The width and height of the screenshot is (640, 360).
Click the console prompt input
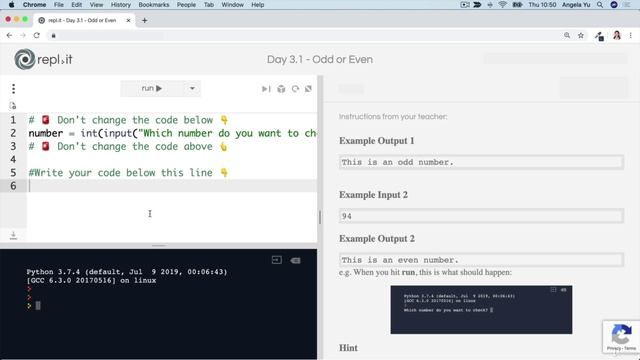click(38, 306)
